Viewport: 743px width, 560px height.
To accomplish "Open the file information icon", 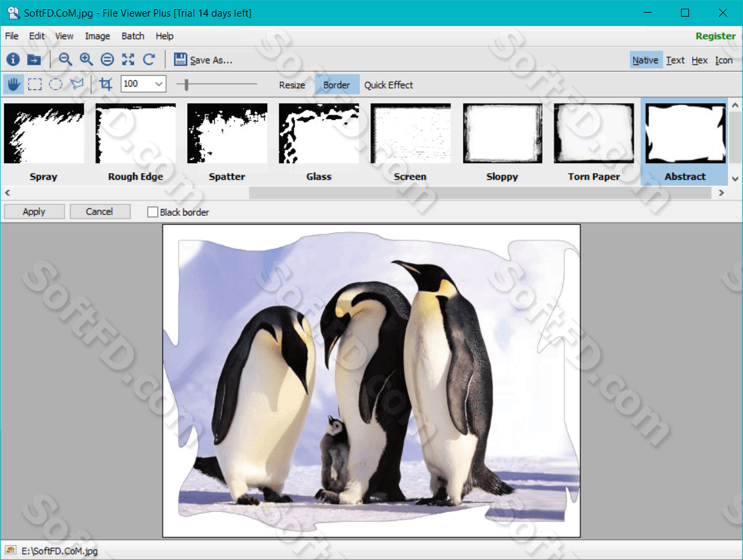I will pyautogui.click(x=13, y=59).
